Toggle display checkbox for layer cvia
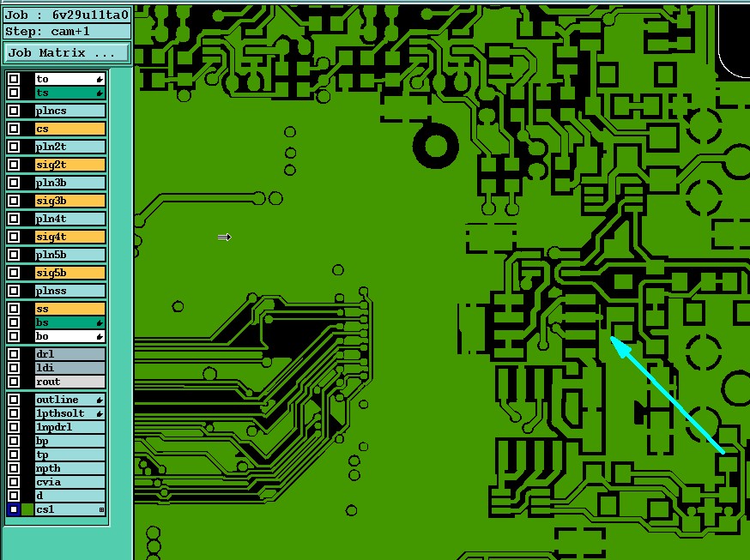Viewport: 750px width, 560px height. click(14, 482)
